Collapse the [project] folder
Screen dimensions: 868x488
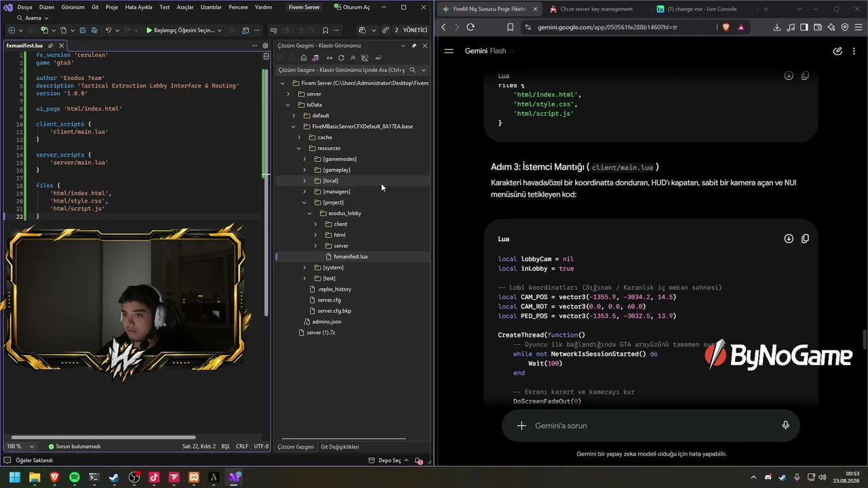304,203
